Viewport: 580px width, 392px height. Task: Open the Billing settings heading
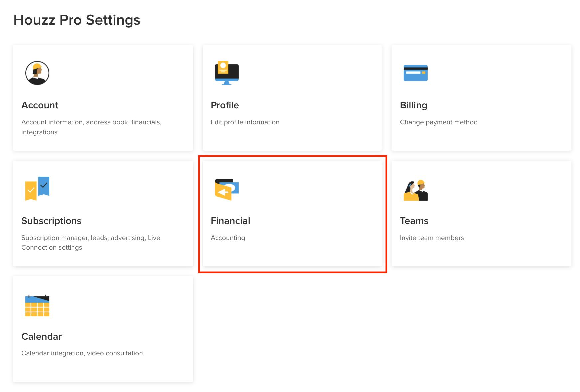point(413,105)
